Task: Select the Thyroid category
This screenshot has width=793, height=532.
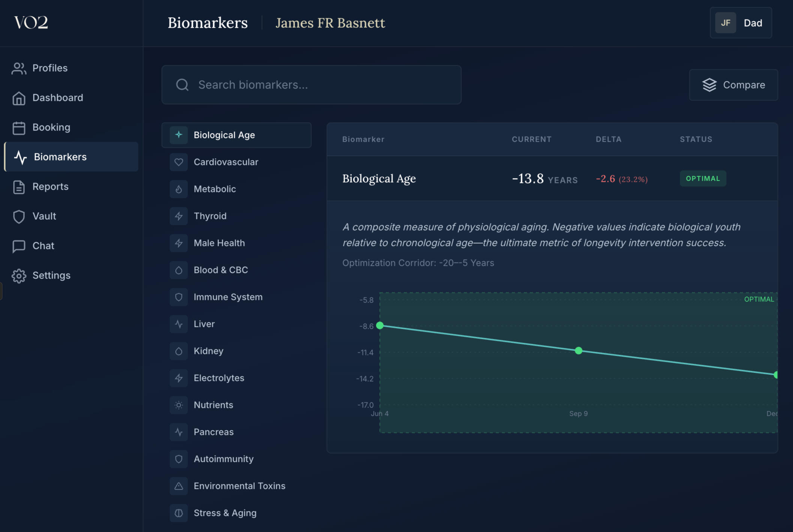Action: (x=210, y=216)
